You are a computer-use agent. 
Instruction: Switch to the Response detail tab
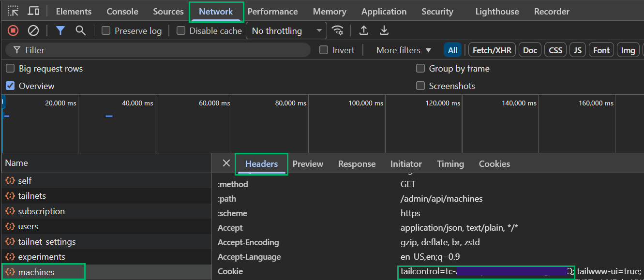(x=357, y=164)
